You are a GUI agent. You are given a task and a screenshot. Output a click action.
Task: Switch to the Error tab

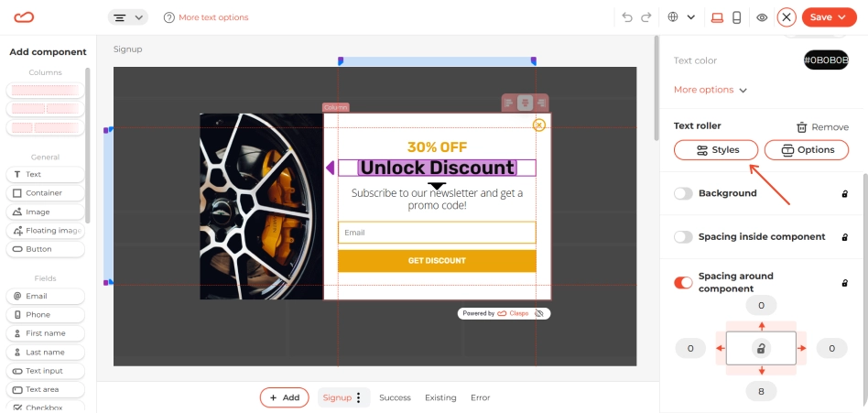pos(480,397)
